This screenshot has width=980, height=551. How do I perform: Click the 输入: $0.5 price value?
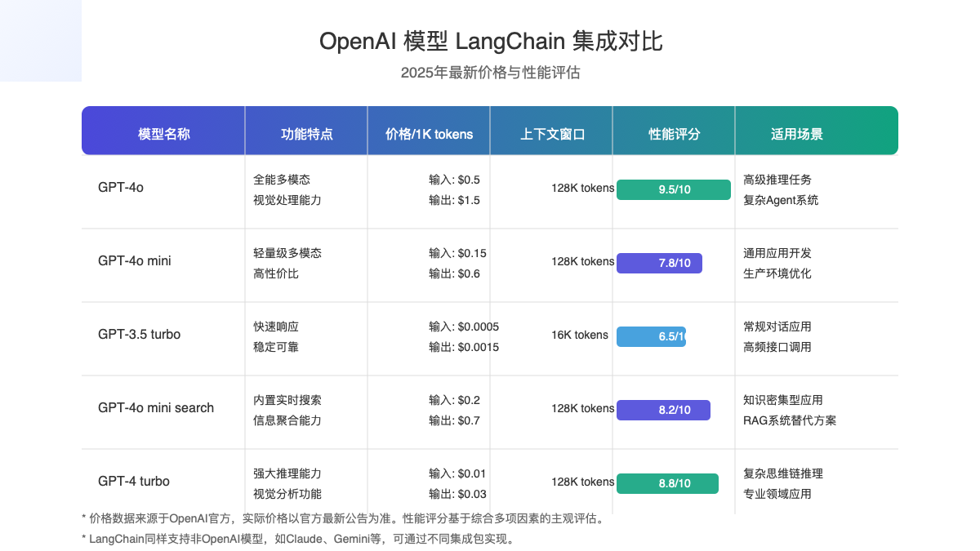tap(454, 180)
